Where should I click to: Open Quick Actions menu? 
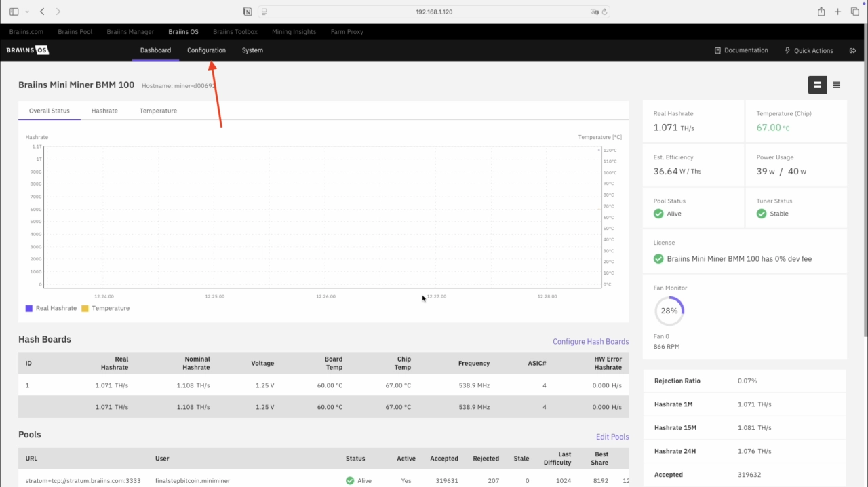click(808, 50)
